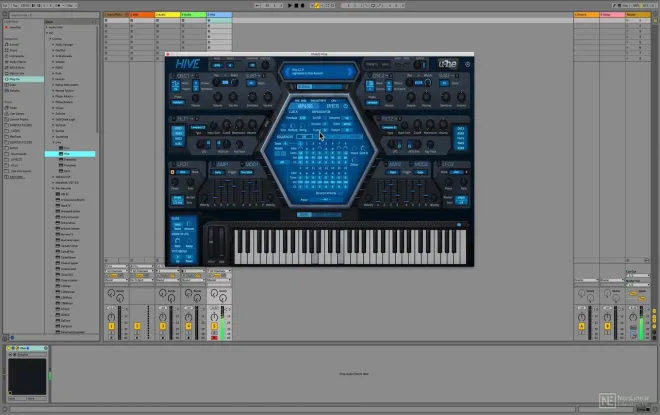Click the Play button in Ableton transport
Viewport: 660px width, 415px height.
coord(288,5)
